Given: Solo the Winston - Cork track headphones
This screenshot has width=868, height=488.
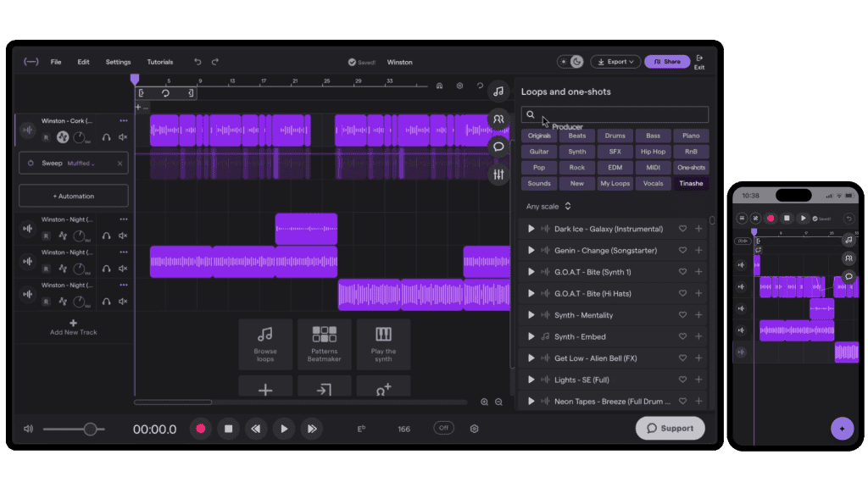Looking at the screenshot, I should pos(106,137).
